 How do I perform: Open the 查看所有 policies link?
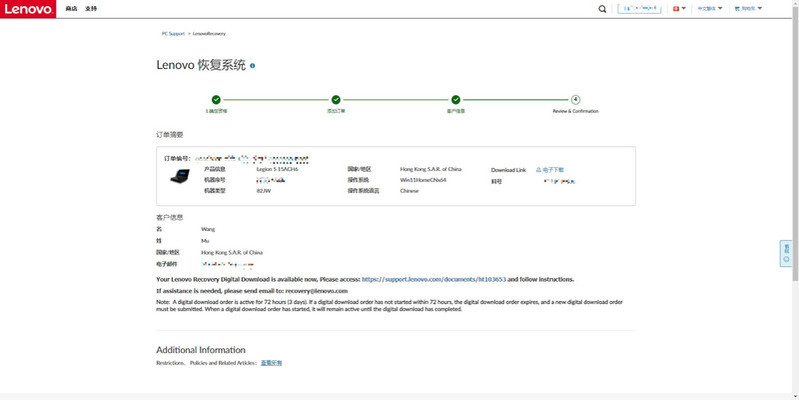click(272, 362)
